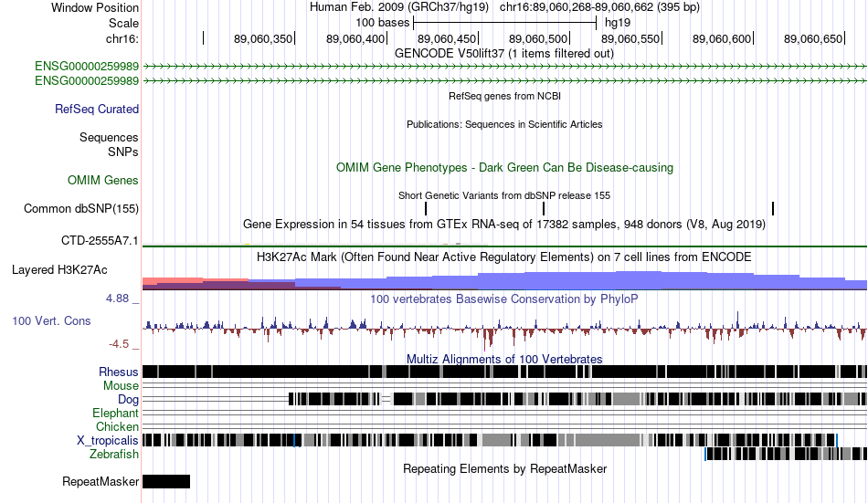Click the Zebrafish species label
This screenshot has width=868, height=503.
pyautogui.click(x=114, y=455)
